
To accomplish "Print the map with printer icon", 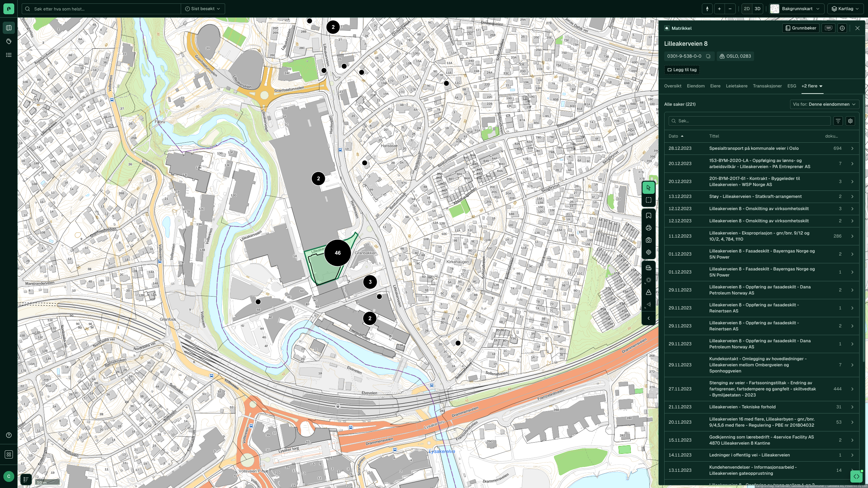I will 648,228.
